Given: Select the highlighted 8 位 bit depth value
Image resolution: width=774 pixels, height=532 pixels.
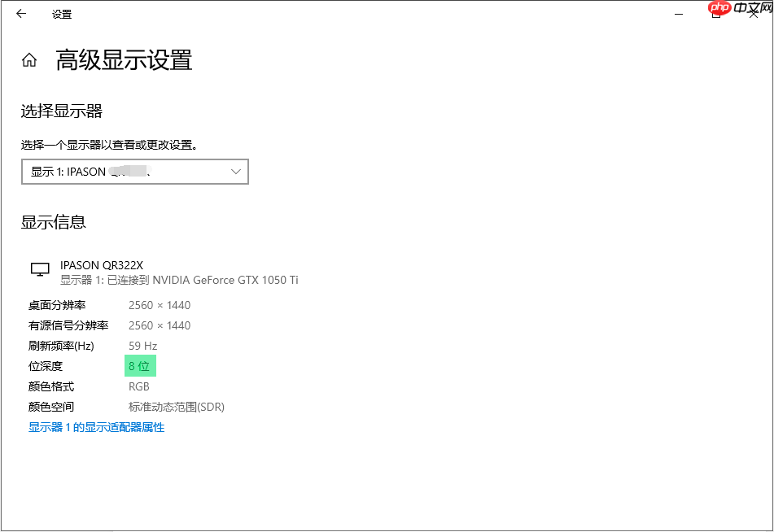Looking at the screenshot, I should [139, 366].
